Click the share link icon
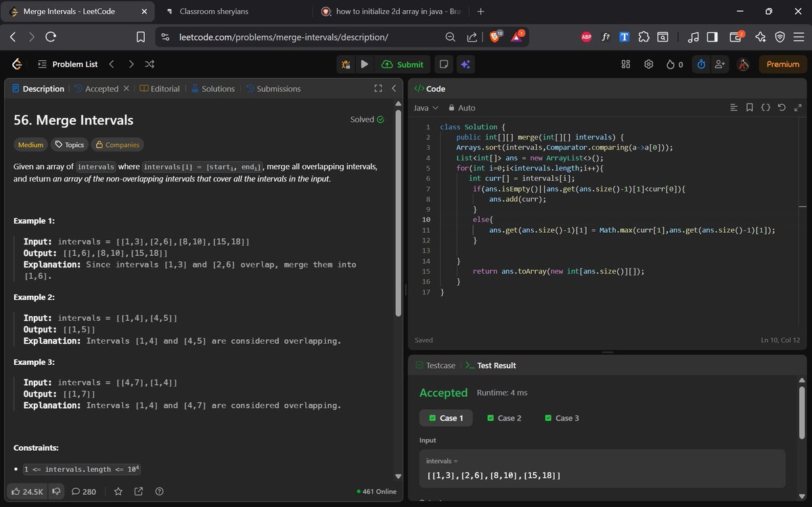 pyautogui.click(x=139, y=491)
